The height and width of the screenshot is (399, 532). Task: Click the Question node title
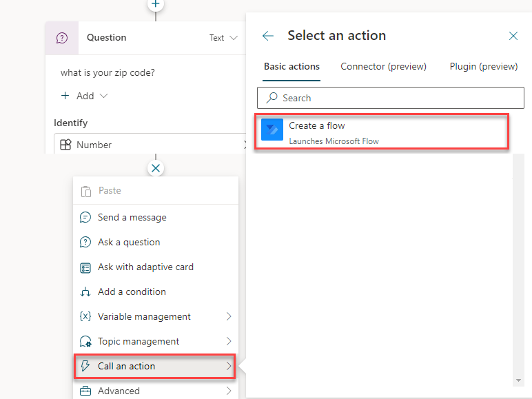click(x=107, y=37)
